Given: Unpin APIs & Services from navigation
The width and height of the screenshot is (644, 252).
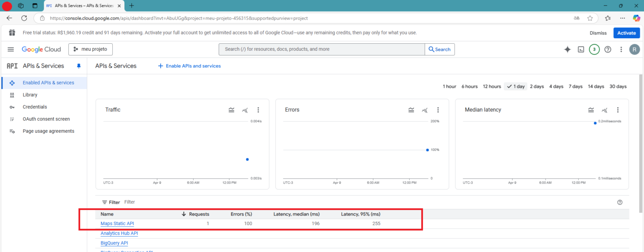Looking at the screenshot, I should click(79, 66).
